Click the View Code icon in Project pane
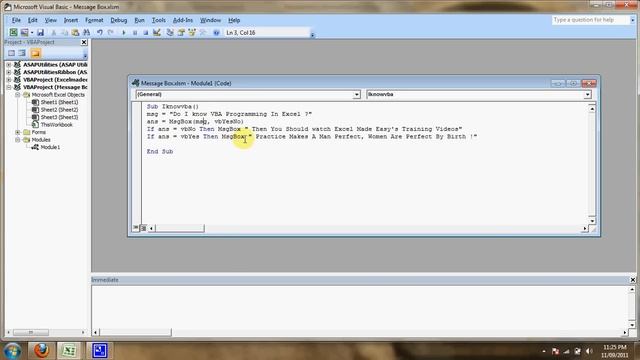The height and width of the screenshot is (360, 640). 11,53
